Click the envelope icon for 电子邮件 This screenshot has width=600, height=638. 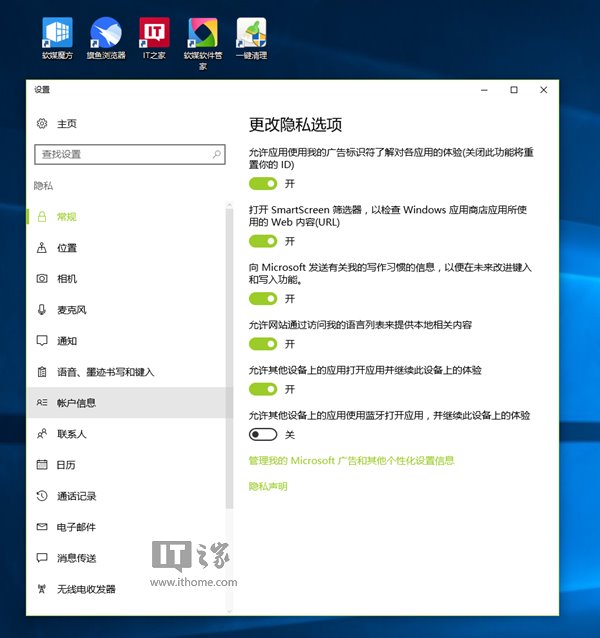[42, 527]
